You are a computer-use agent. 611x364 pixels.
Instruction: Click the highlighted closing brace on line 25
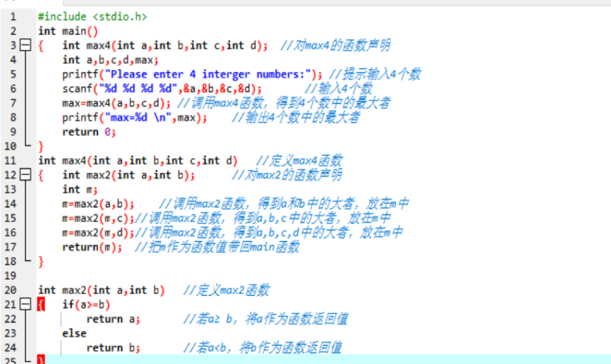click(41, 360)
